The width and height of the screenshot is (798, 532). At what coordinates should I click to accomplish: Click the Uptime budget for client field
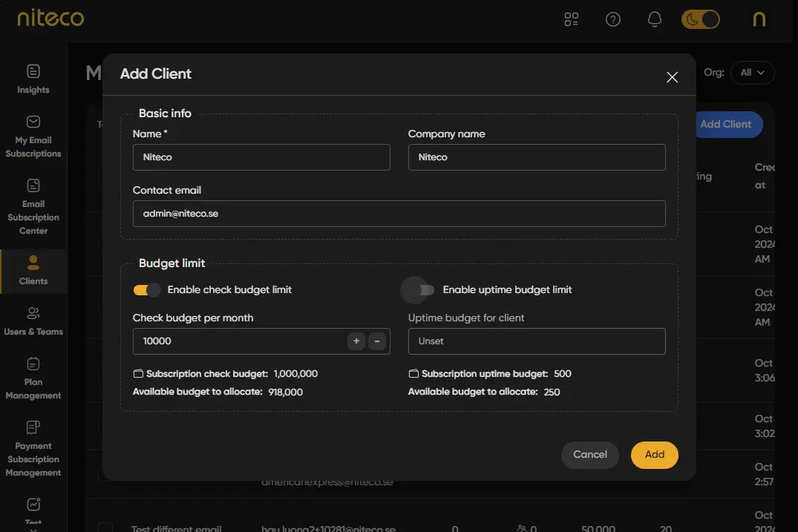coord(537,341)
